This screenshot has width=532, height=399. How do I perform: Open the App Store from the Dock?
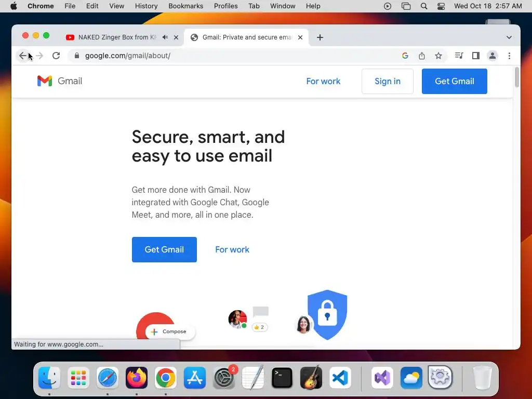pyautogui.click(x=195, y=378)
